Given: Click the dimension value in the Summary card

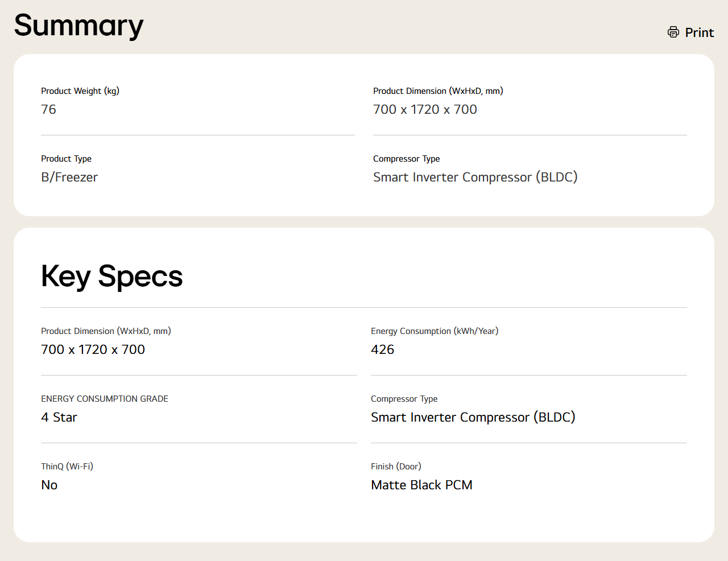Looking at the screenshot, I should (425, 110).
